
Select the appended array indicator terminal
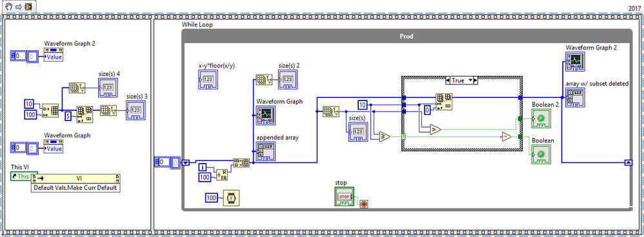(266, 151)
